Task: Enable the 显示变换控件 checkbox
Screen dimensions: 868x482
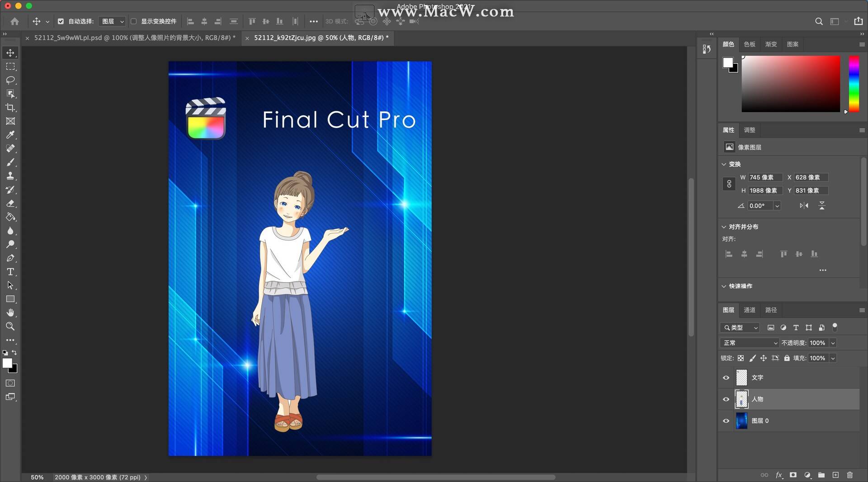Action: tap(134, 21)
